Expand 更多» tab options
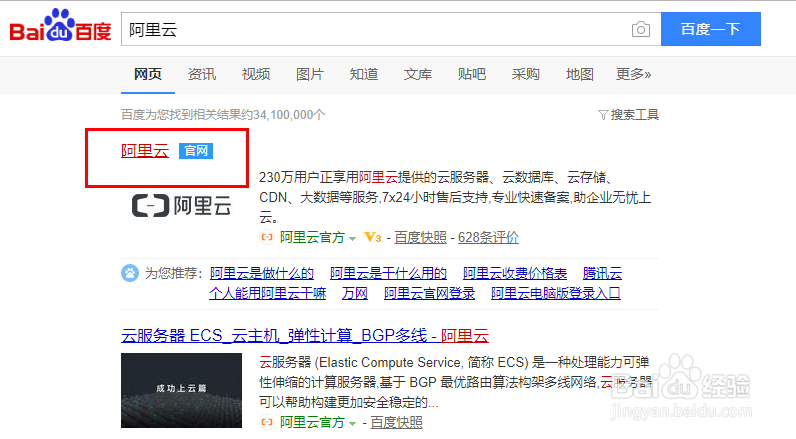This screenshot has width=796, height=439. pos(633,74)
